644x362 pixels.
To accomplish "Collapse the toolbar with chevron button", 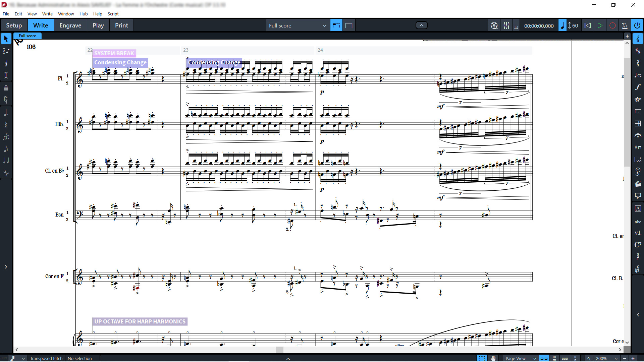I will tap(422, 25).
